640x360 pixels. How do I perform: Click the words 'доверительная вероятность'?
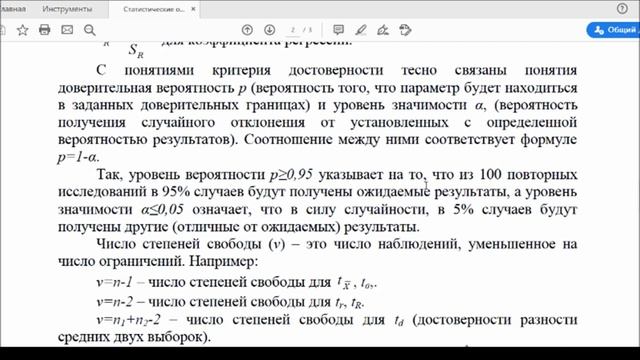coord(146,88)
